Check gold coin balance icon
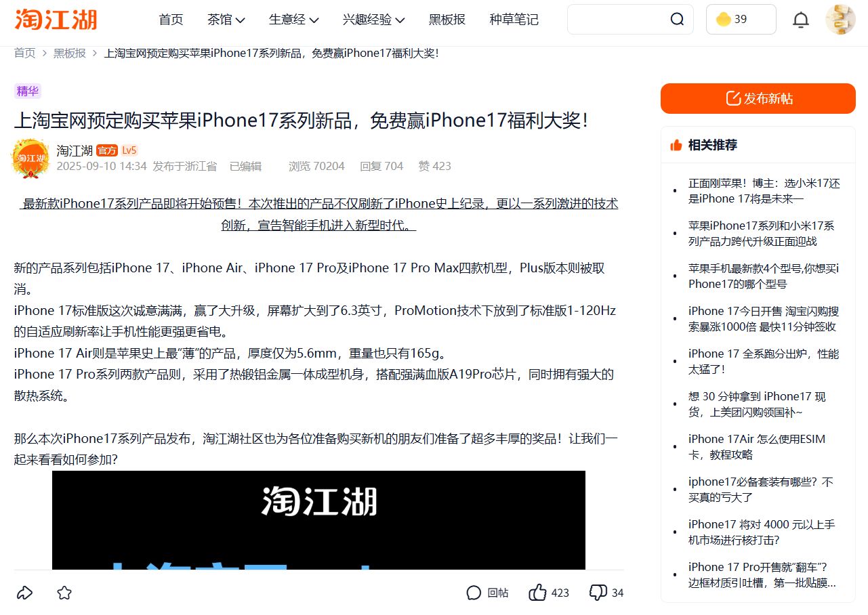 coord(724,20)
